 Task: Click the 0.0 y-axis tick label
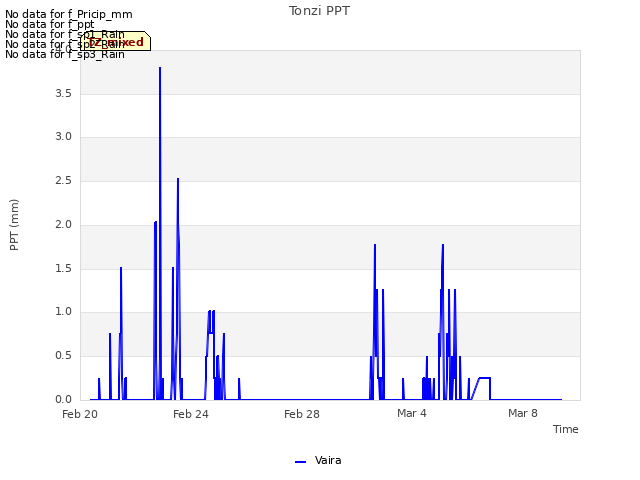pos(63,399)
